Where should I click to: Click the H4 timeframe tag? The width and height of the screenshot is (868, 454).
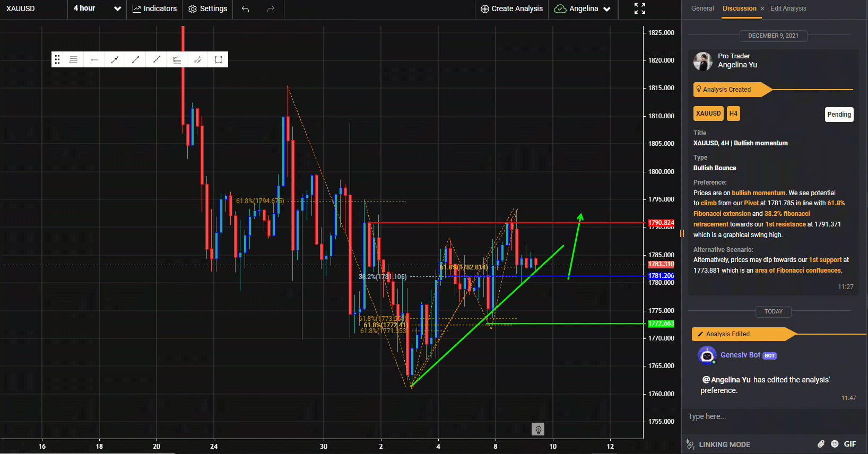point(733,113)
